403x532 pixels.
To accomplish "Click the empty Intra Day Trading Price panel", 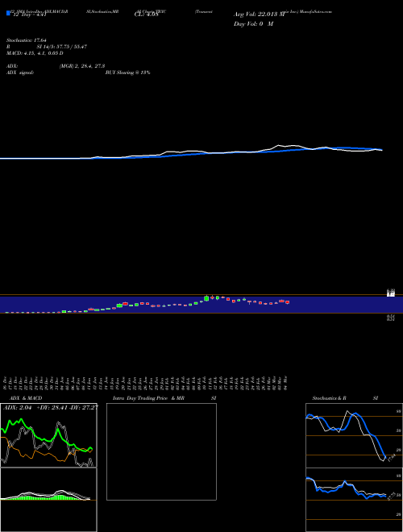I will pyautogui.click(x=161, y=451).
